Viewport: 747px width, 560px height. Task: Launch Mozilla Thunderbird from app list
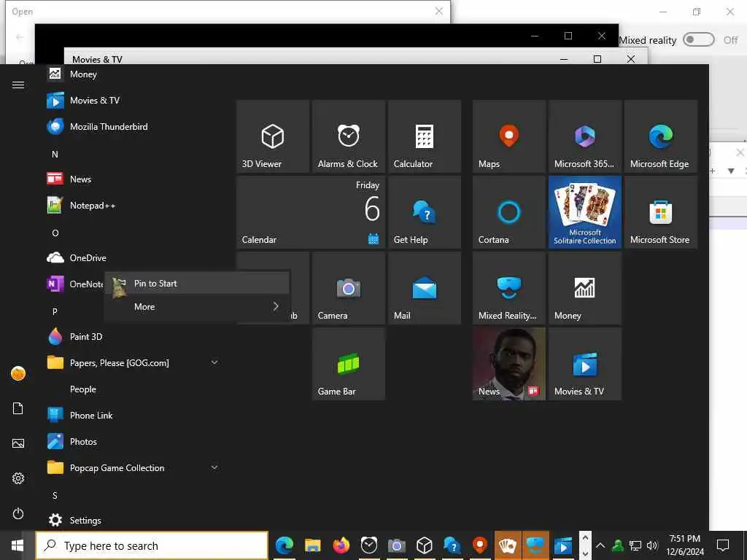tap(133, 127)
